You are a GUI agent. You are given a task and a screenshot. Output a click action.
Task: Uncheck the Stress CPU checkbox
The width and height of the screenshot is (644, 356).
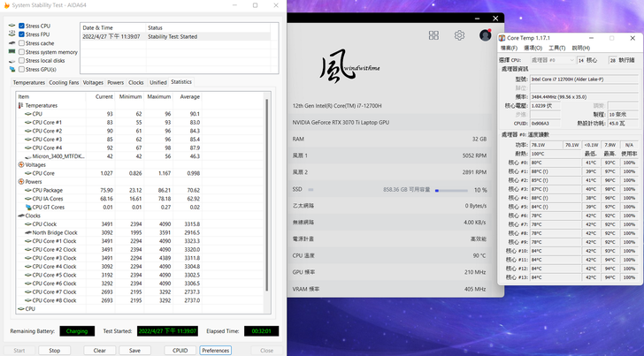[x=21, y=27]
